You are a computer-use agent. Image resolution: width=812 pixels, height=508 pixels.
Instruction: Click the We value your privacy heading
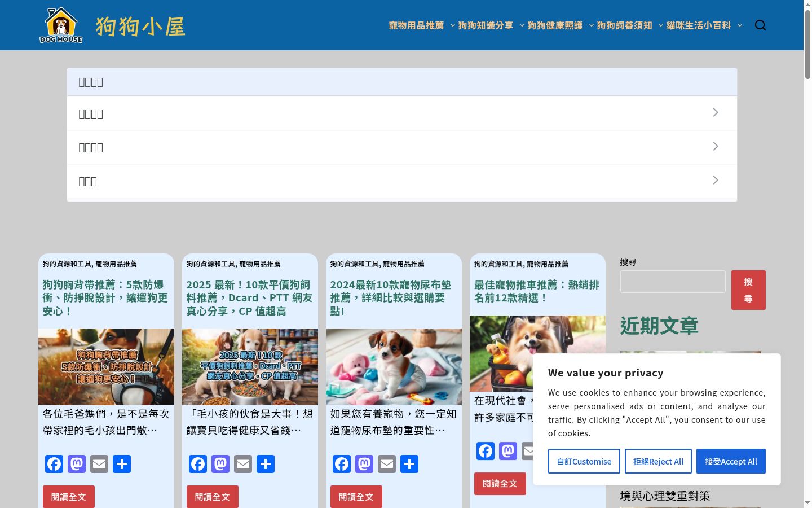(x=606, y=373)
